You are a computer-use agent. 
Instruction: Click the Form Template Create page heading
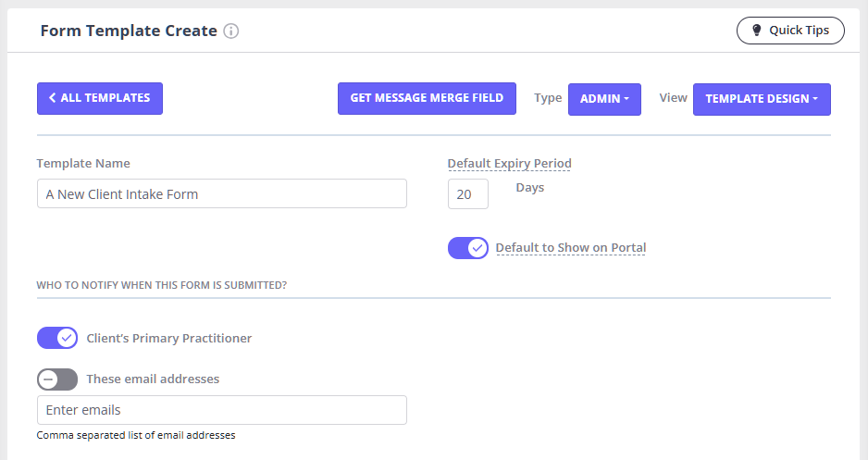129,31
